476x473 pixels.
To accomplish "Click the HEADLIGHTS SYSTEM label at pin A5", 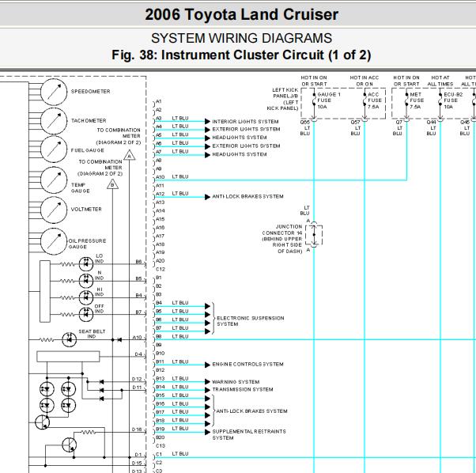I will point(240,138).
